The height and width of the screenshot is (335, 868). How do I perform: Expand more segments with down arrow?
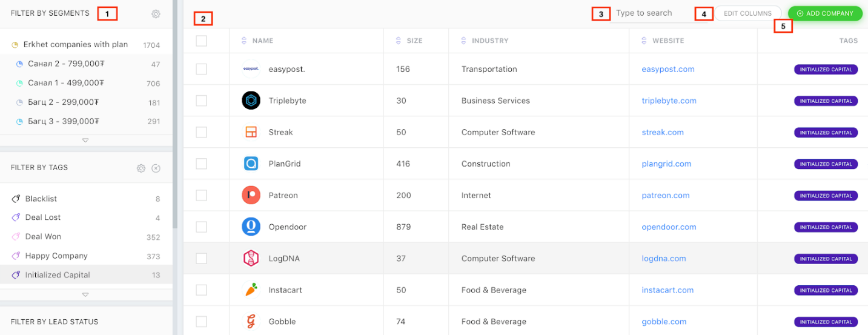(85, 140)
